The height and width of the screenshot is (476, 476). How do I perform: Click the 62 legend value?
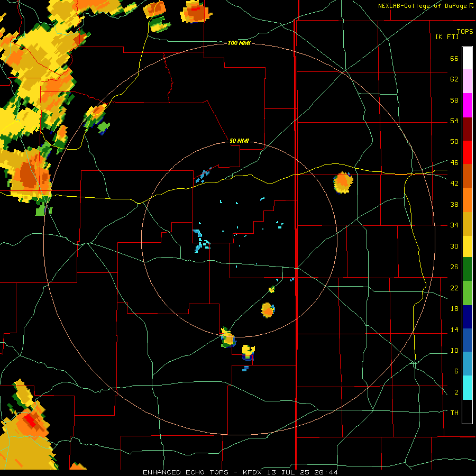454,79
